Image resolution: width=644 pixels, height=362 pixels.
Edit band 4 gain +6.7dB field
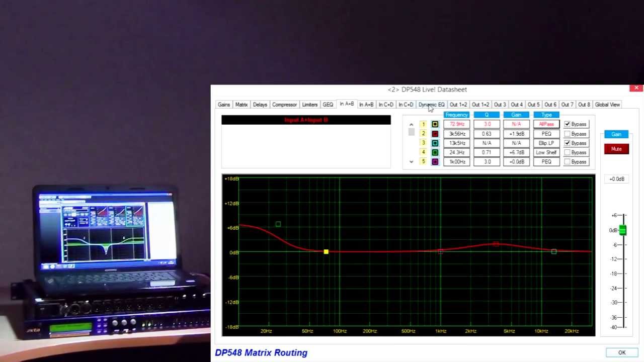(x=516, y=152)
